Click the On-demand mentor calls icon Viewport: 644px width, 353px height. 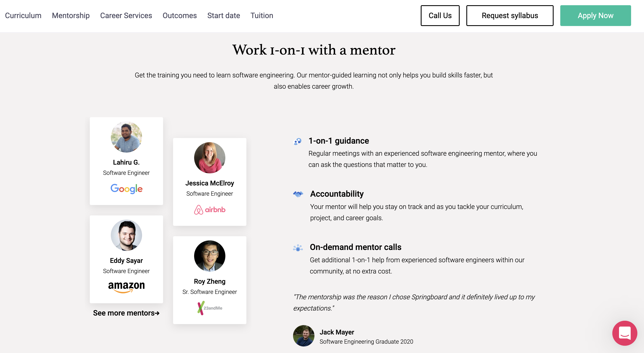click(x=298, y=247)
